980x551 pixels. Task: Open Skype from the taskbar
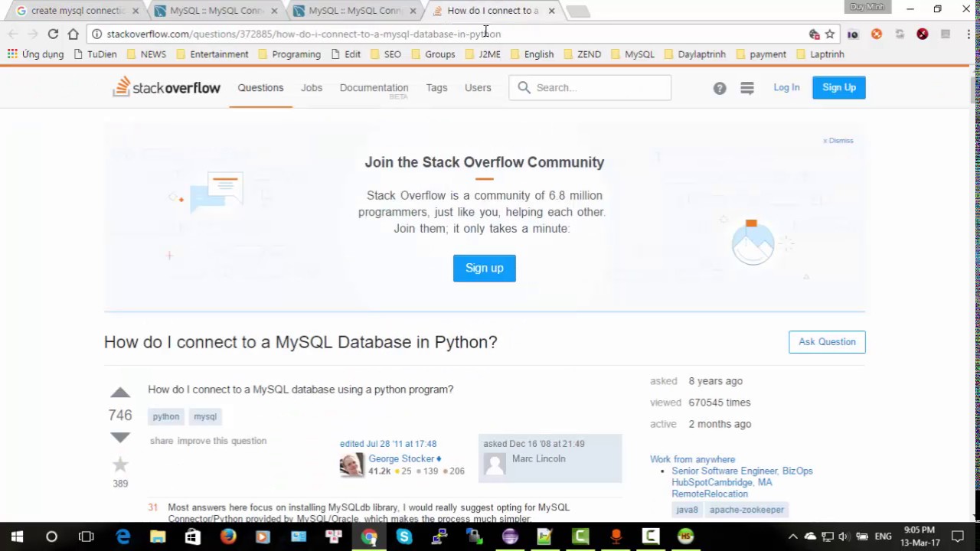(404, 536)
